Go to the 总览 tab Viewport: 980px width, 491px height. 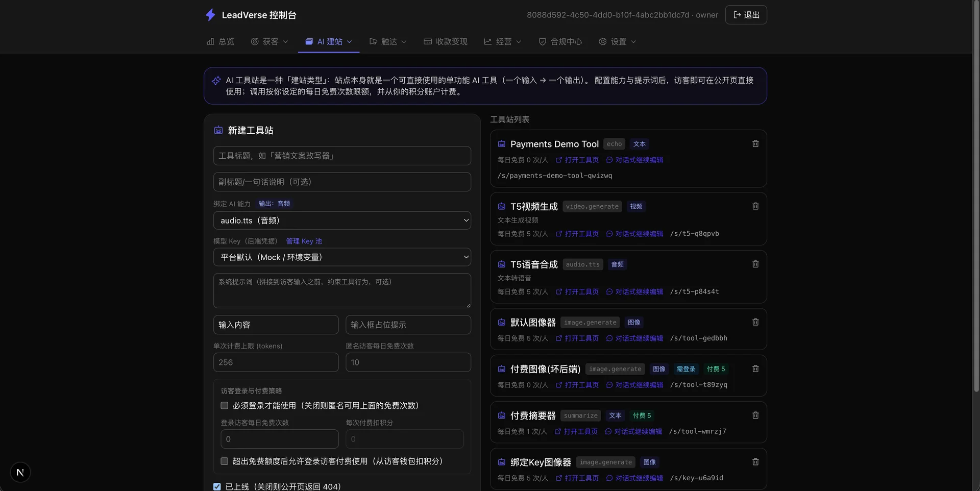[x=220, y=41]
